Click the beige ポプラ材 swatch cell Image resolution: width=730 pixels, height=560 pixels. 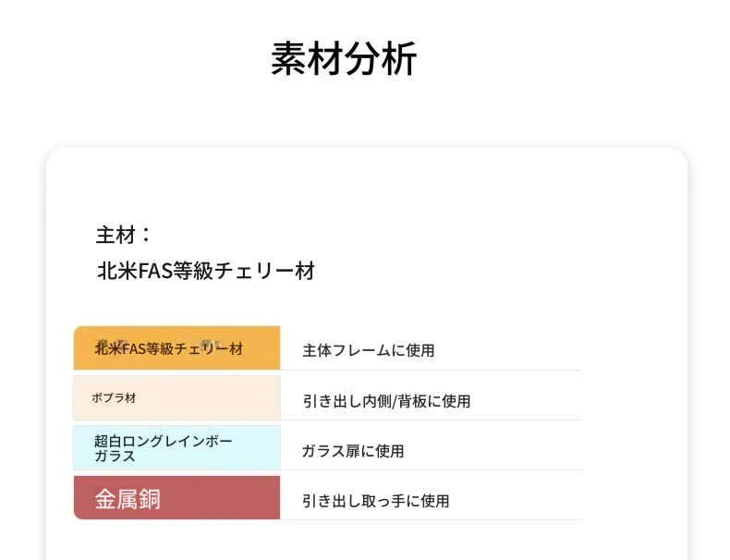point(176,398)
